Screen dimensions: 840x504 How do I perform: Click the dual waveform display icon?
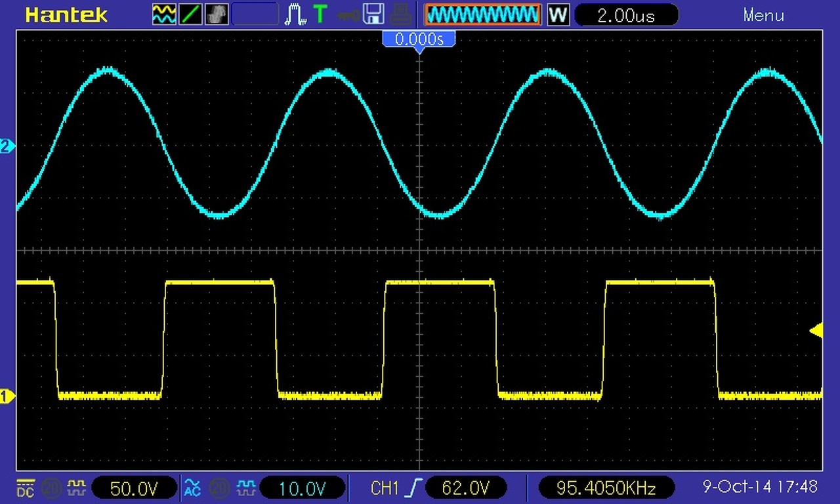(164, 14)
